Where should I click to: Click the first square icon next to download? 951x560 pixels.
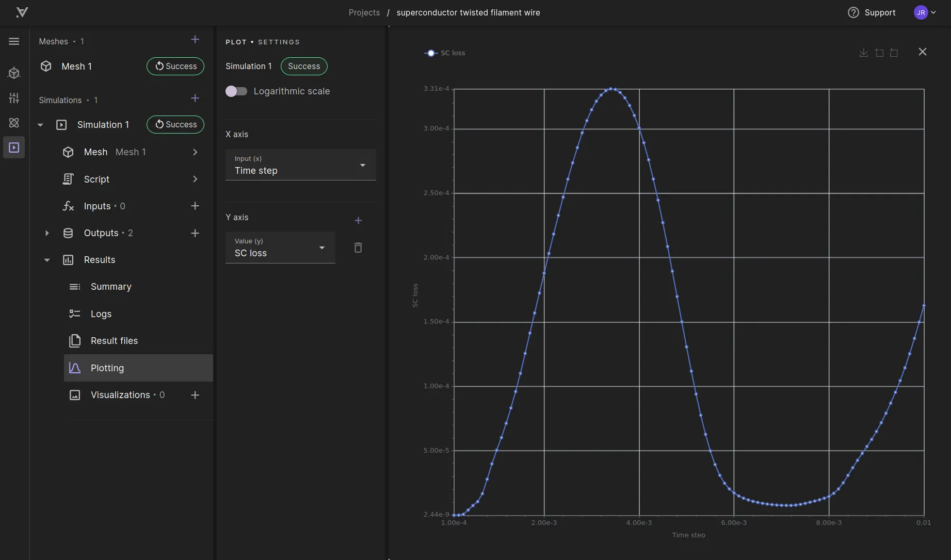point(879,53)
